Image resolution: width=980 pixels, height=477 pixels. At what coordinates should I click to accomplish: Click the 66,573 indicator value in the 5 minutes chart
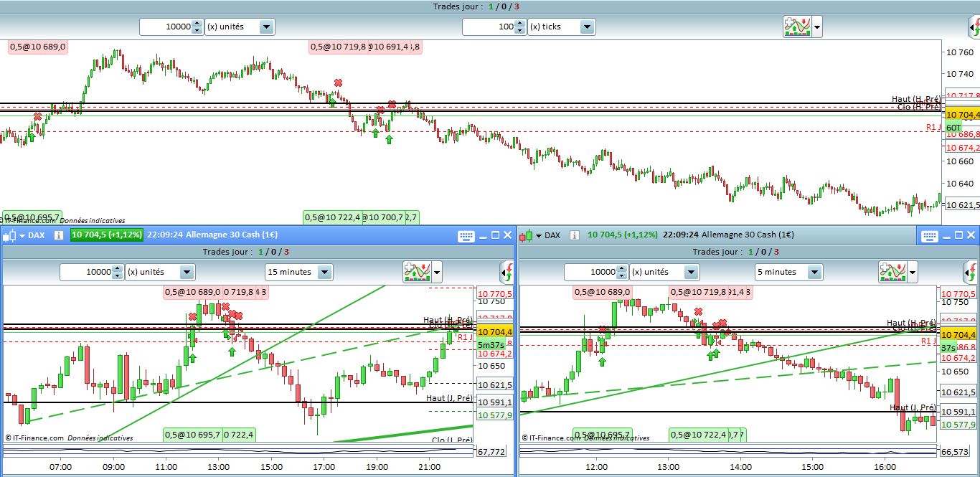coord(953,452)
